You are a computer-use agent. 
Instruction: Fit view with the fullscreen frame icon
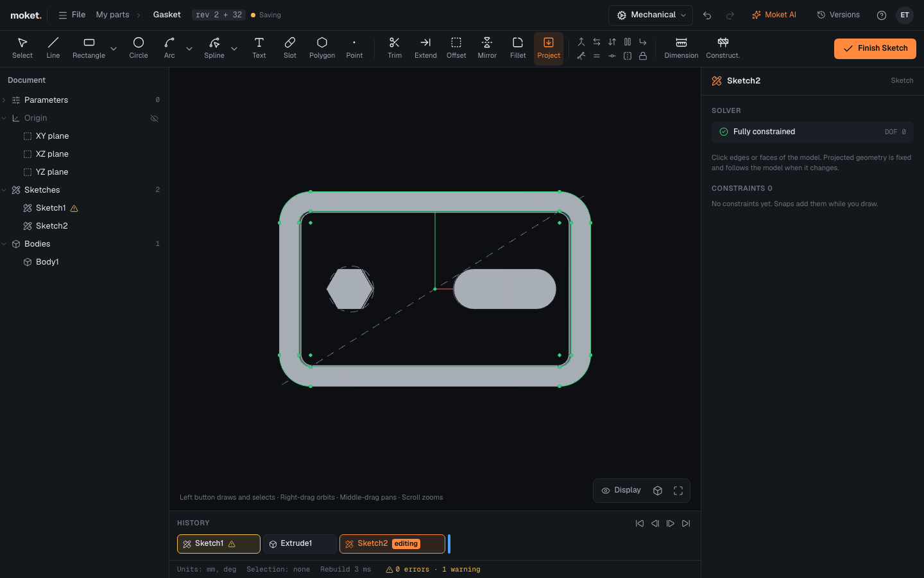coord(678,491)
